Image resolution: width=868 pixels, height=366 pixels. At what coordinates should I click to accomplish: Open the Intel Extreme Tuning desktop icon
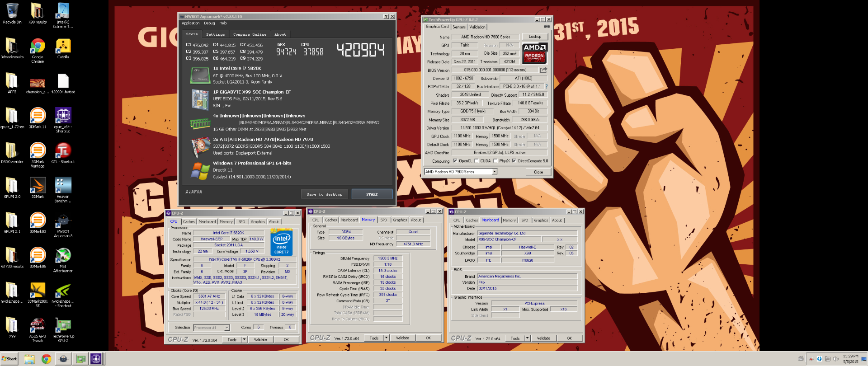63,15
